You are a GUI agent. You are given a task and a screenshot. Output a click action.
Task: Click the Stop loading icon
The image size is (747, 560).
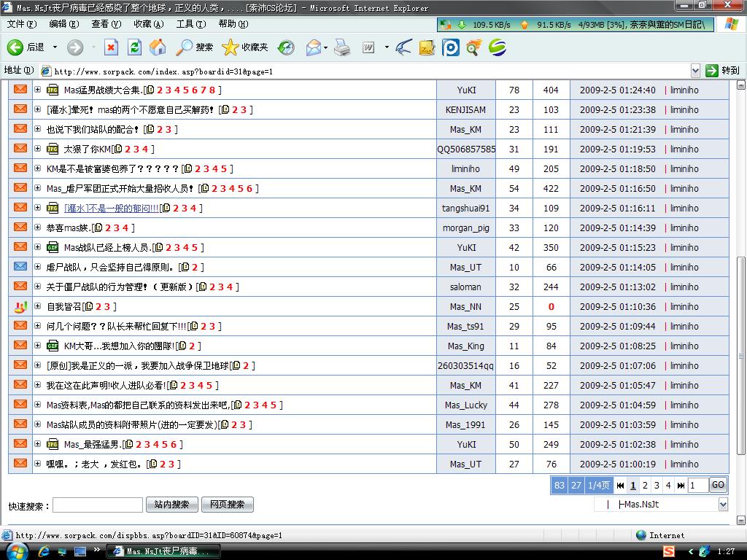tap(111, 47)
